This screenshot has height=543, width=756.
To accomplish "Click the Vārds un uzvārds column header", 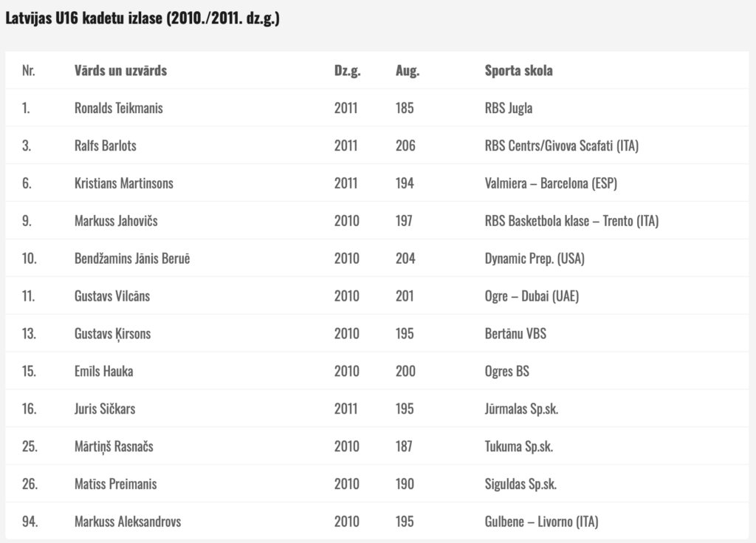I will pos(120,70).
